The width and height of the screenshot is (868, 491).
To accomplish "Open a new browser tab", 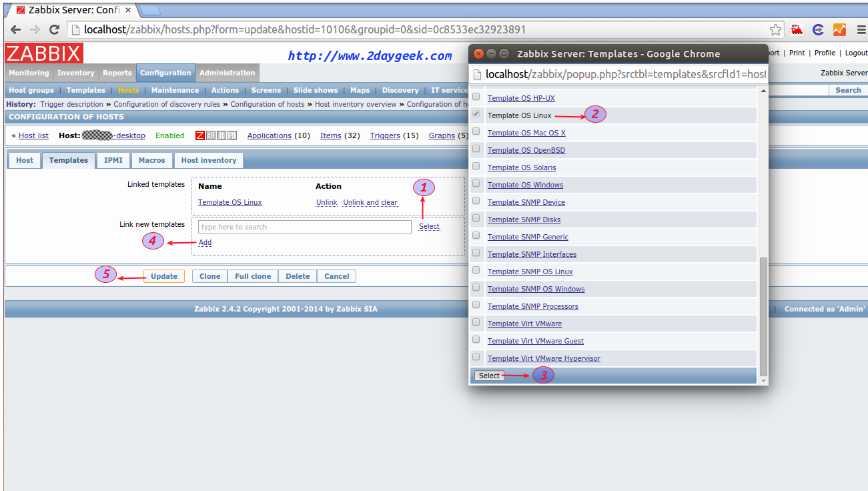I will (x=149, y=10).
